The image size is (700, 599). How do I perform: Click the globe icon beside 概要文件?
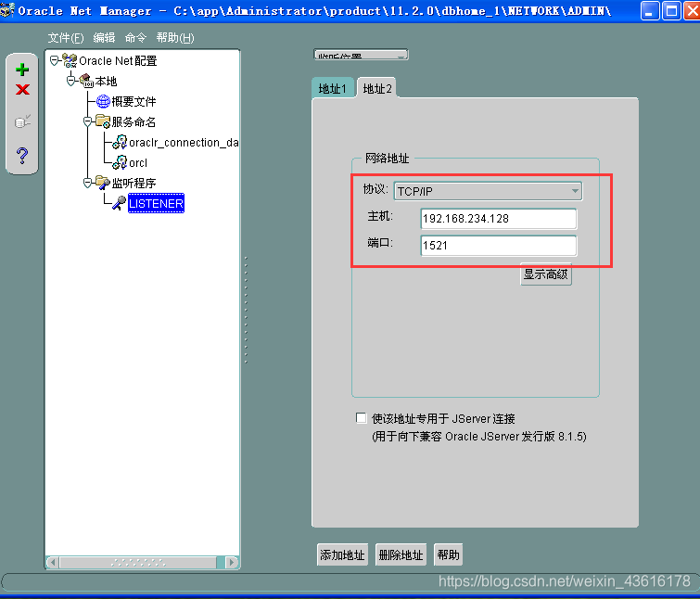(103, 101)
